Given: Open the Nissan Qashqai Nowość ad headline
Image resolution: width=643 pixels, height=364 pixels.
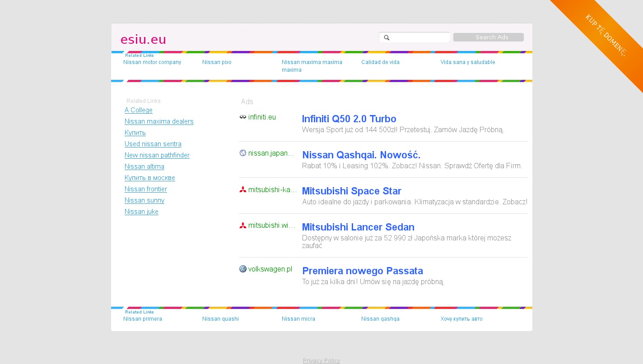Looking at the screenshot, I should pyautogui.click(x=361, y=155).
